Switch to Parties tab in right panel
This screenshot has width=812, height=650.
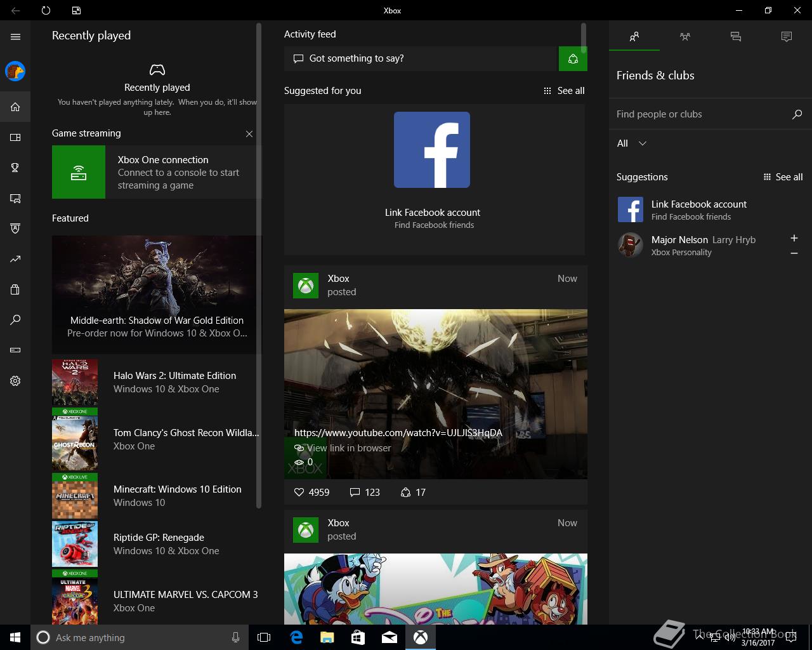pyautogui.click(x=685, y=37)
